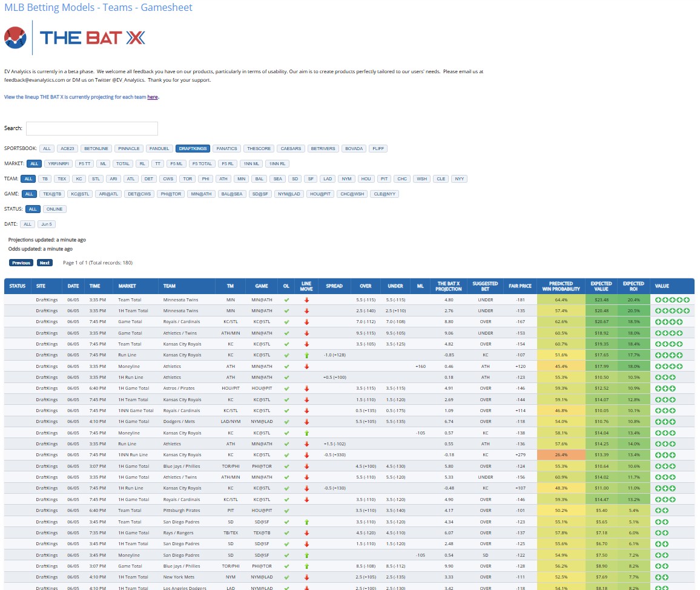Filter teams by KC
Screen dimensions: 700x590
click(79, 179)
